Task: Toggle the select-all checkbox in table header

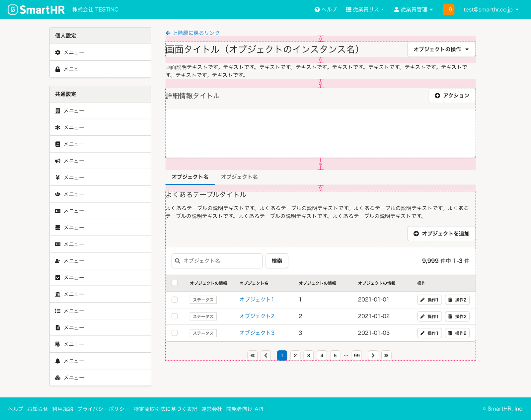Action: click(x=175, y=283)
